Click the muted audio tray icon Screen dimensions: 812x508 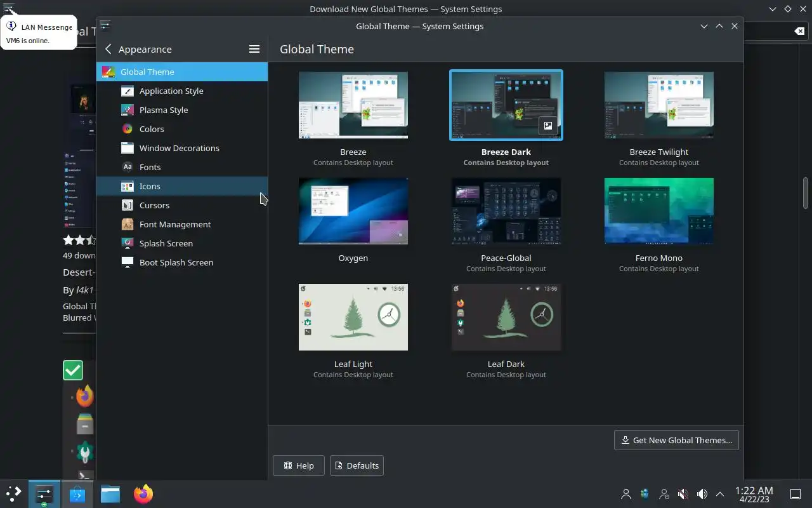(683, 494)
